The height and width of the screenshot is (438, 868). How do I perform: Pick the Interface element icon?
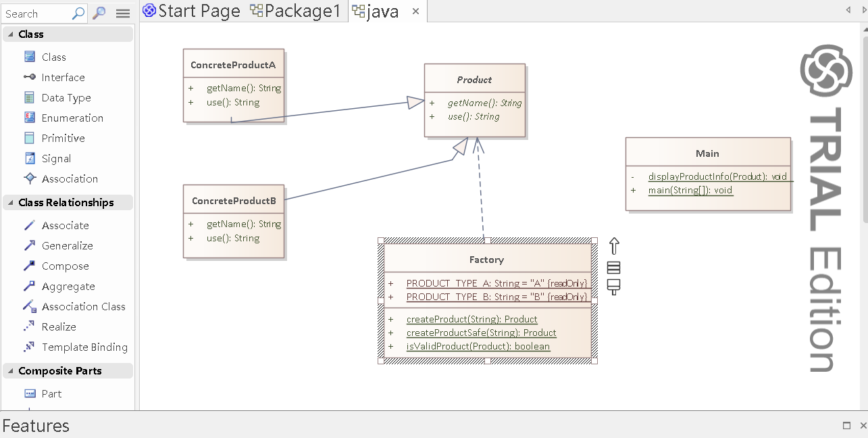tap(30, 78)
